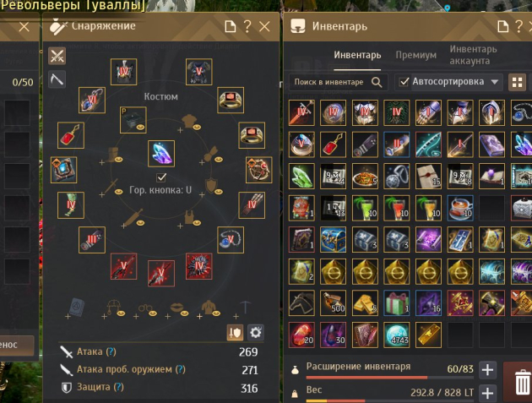Click the gold bars item in inventory

365,302
